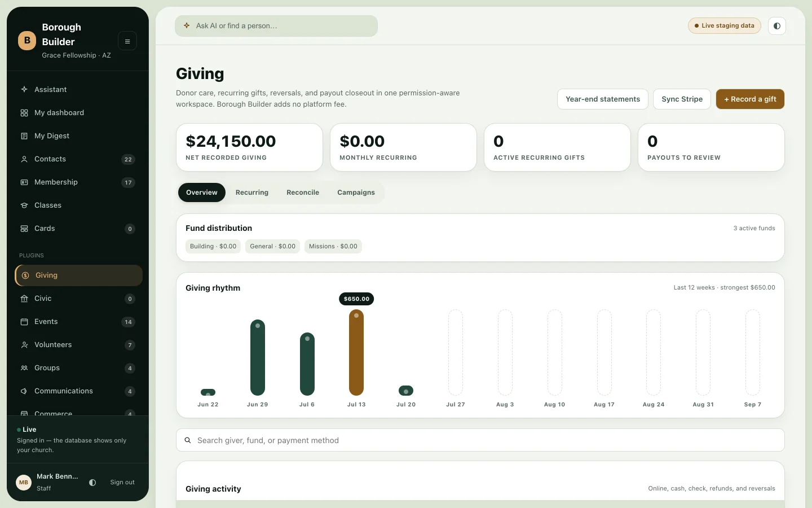Click the Jun 29 bar in Giving rhythm
812x508 pixels.
(258, 357)
